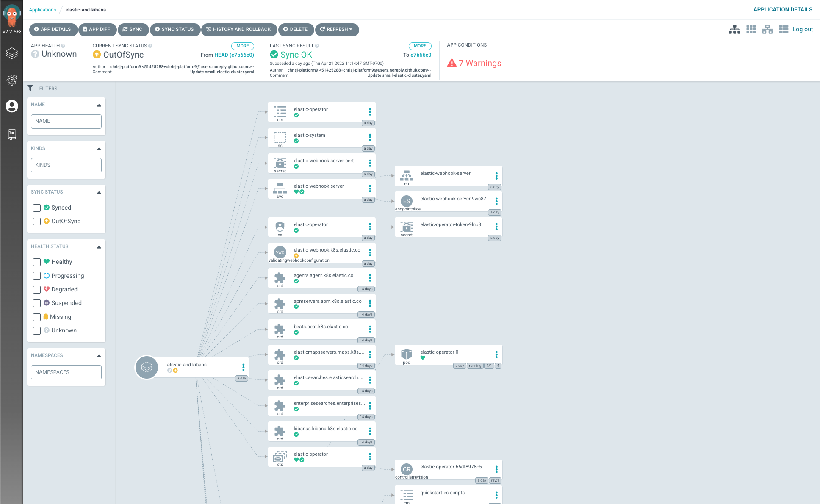Open the kebab menu for elastic-and-kibana app node

tap(243, 367)
